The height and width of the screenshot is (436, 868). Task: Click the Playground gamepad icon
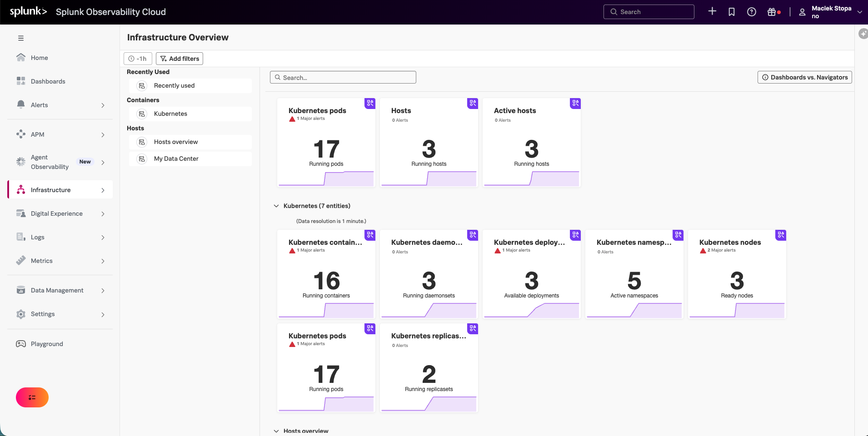coord(21,344)
